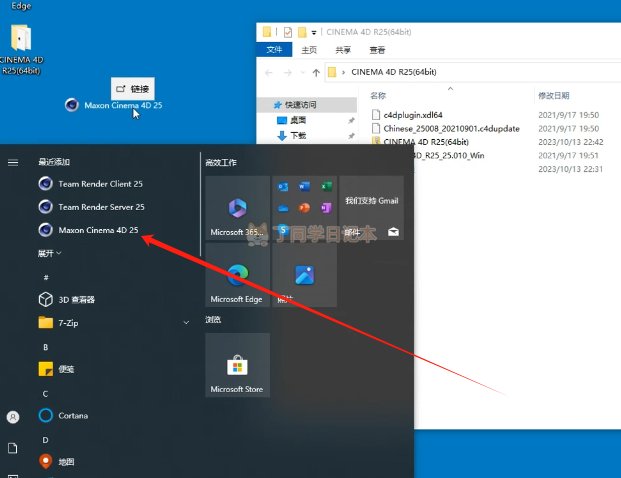Launch Team Render Client 25
This screenshot has width=621, height=478.
[100, 183]
